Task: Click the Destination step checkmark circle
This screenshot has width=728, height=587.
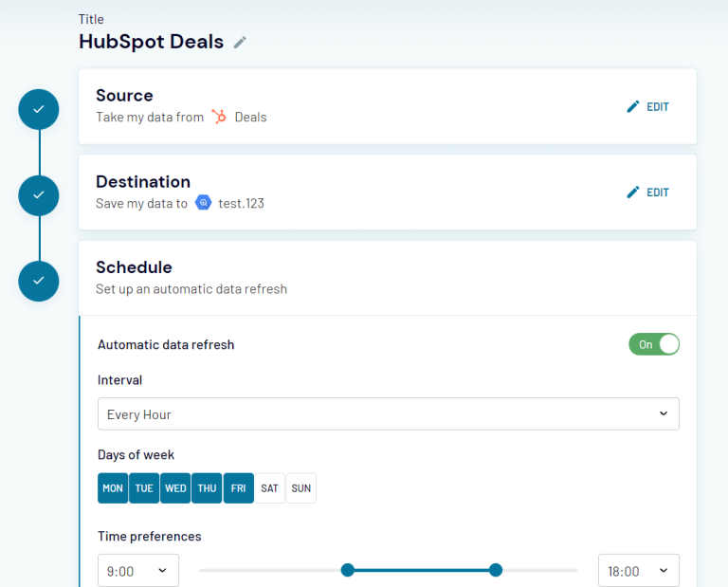Action: pos(39,194)
